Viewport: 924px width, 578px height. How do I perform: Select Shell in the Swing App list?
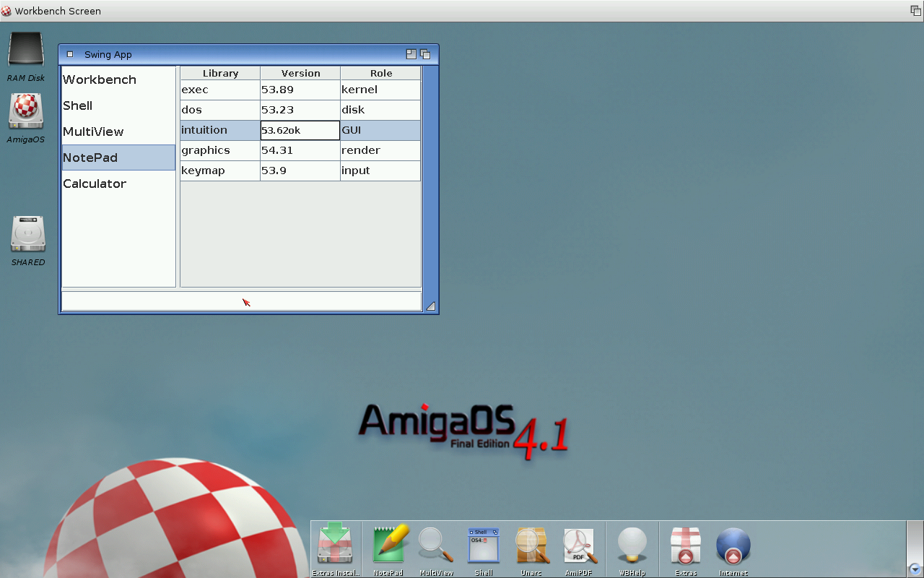[118, 105]
